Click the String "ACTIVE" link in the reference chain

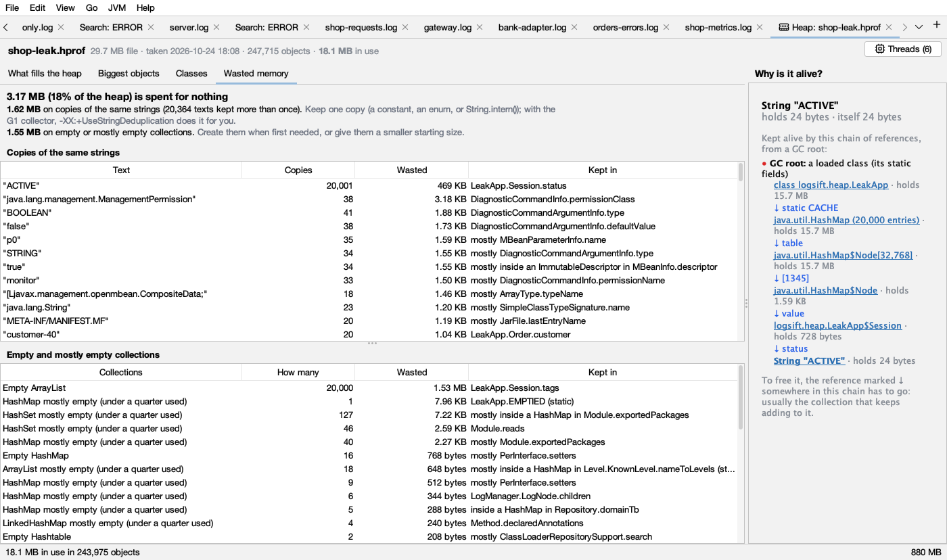(809, 361)
